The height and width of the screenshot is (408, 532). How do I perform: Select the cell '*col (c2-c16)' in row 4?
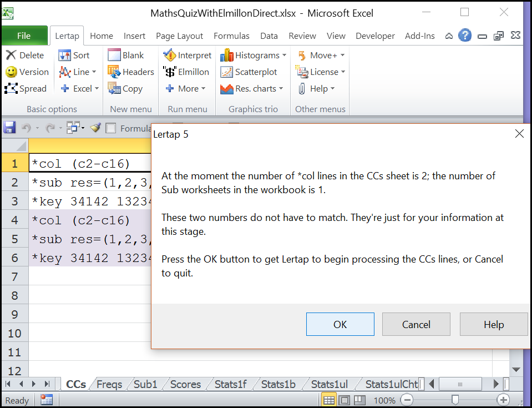(90, 220)
